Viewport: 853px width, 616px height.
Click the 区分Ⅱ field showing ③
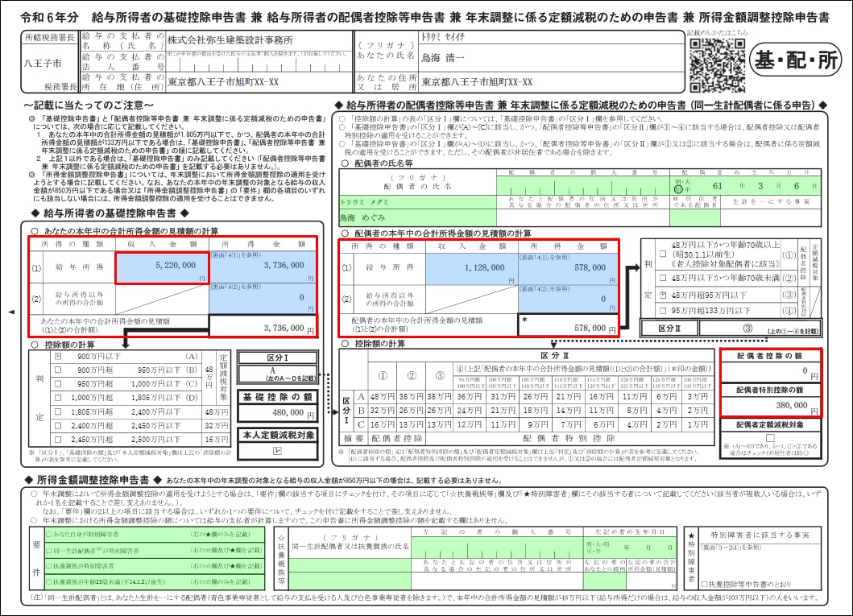pyautogui.click(x=760, y=328)
